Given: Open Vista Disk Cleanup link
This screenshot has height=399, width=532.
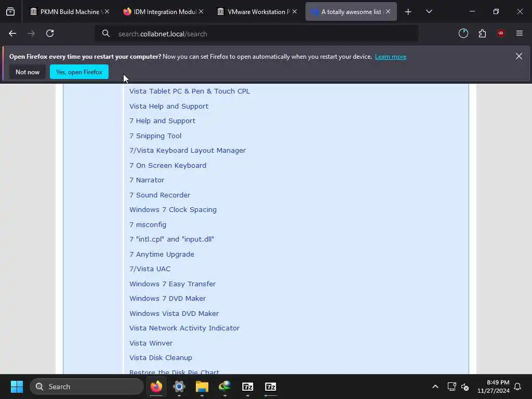Looking at the screenshot, I should pos(161,357).
